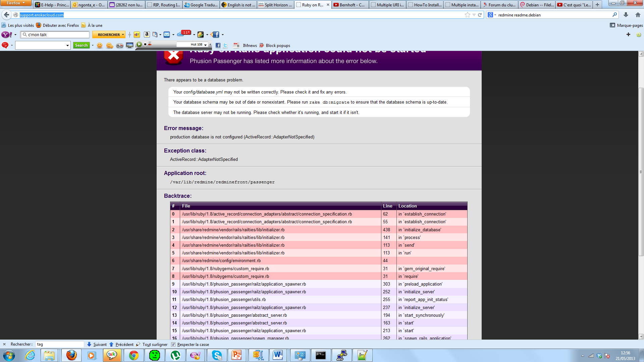Open the Les plus visités bookmark
This screenshot has height=362, width=644.
[x=18, y=25]
